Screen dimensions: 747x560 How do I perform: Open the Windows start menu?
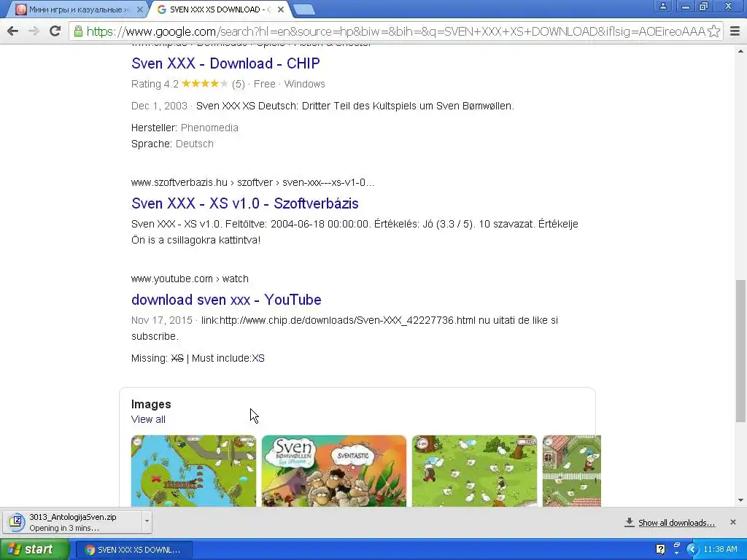(x=35, y=550)
